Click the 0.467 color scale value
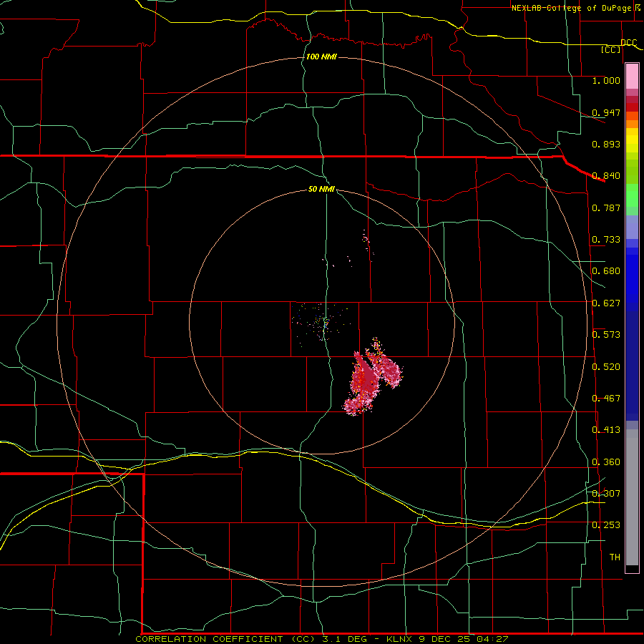Viewport: 644px width, 644px height. [x=606, y=399]
